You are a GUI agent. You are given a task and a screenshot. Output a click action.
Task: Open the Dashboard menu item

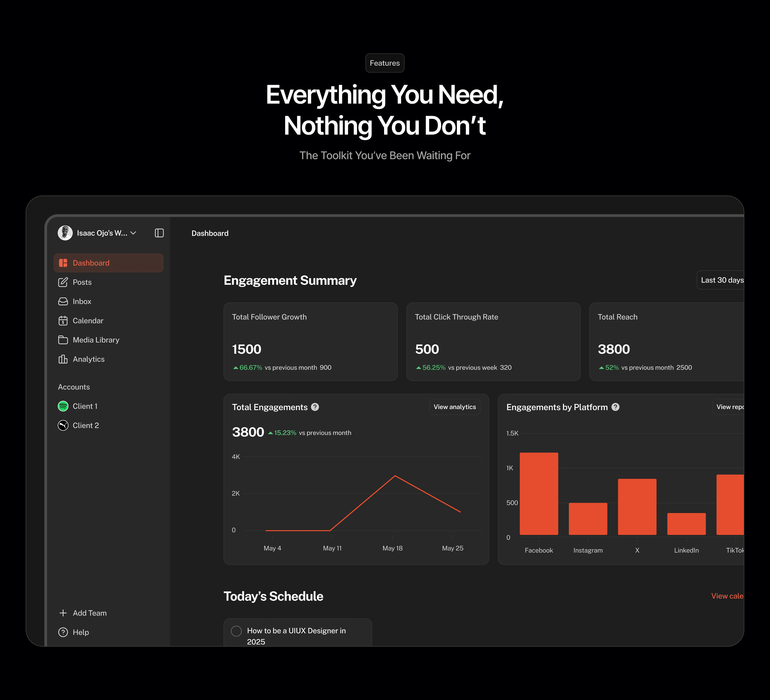point(109,263)
